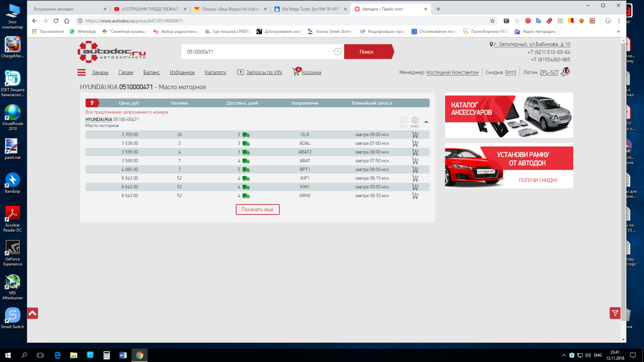Click the red question mark help icon
Screen dimensions: 644x362
92,103
